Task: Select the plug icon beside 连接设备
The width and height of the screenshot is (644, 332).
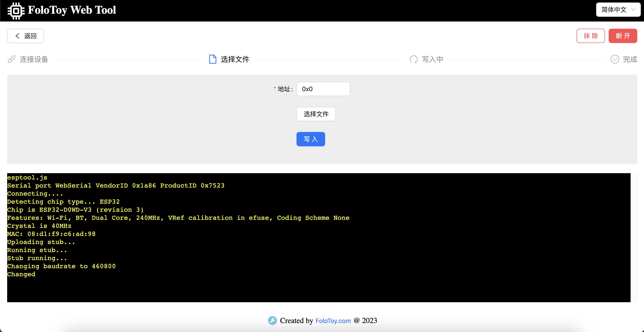Action: [11, 59]
